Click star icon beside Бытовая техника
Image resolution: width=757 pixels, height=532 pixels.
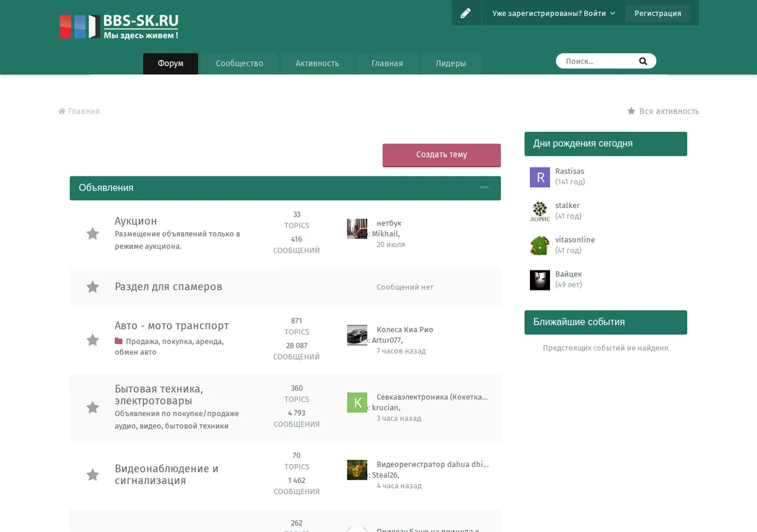tap(93, 408)
